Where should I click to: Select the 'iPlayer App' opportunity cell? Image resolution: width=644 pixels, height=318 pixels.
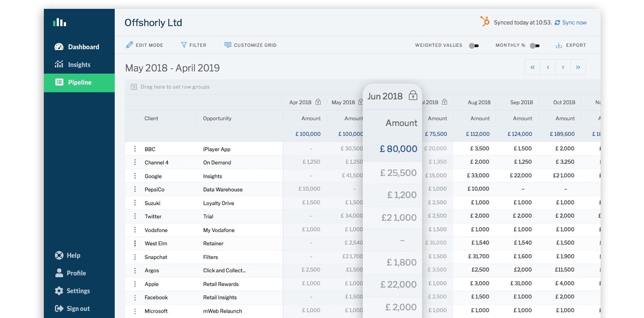(217, 149)
